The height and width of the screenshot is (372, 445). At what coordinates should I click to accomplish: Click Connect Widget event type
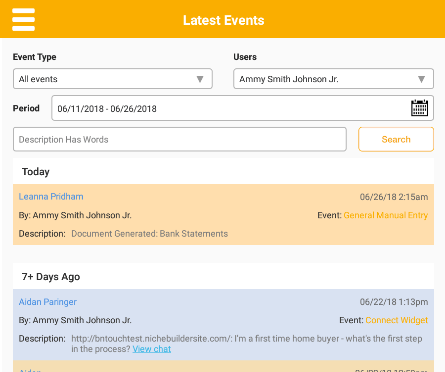pyautogui.click(x=397, y=320)
